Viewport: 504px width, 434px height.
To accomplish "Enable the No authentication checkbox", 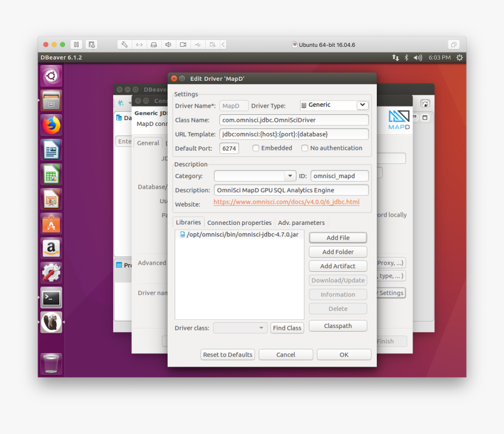I will pyautogui.click(x=305, y=148).
